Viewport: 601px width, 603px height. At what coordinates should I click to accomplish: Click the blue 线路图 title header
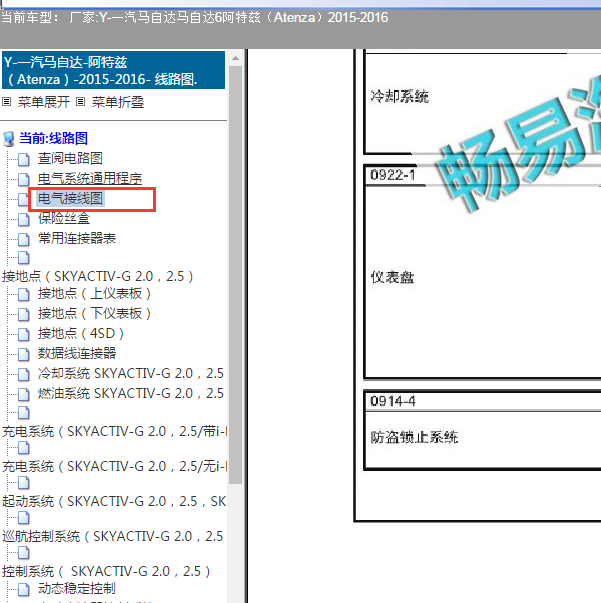tap(113, 70)
